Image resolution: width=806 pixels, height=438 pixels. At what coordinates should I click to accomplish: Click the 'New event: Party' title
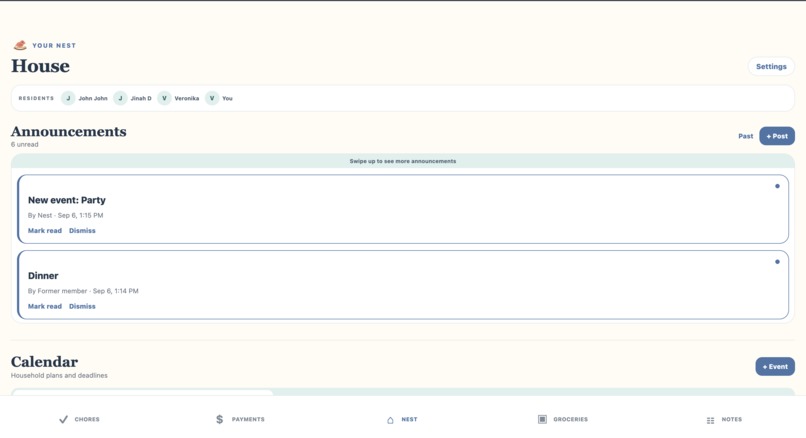pyautogui.click(x=67, y=200)
